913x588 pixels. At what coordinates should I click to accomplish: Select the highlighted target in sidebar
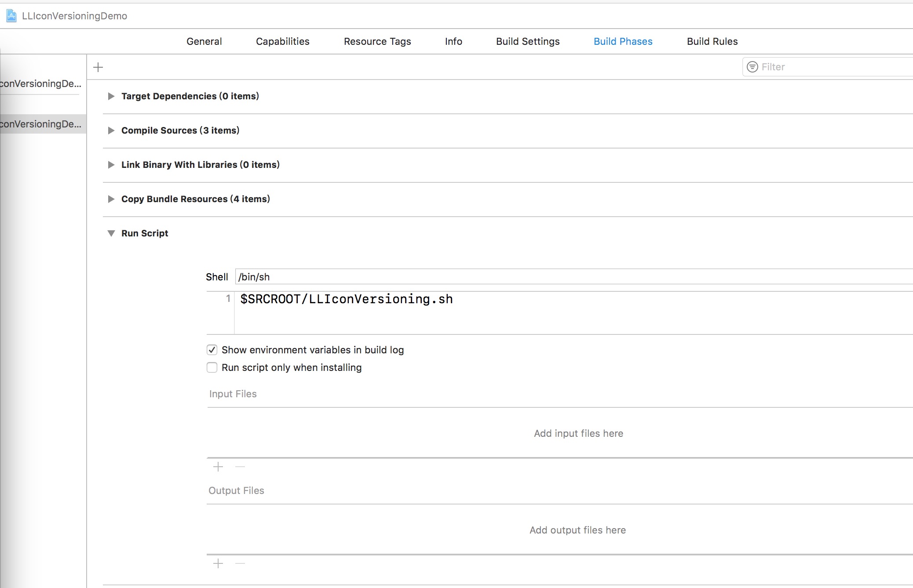(x=42, y=124)
